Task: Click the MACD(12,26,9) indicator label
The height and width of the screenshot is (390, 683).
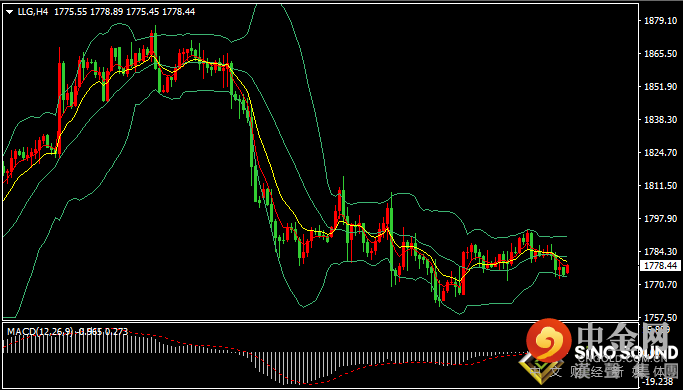Action: (x=40, y=332)
